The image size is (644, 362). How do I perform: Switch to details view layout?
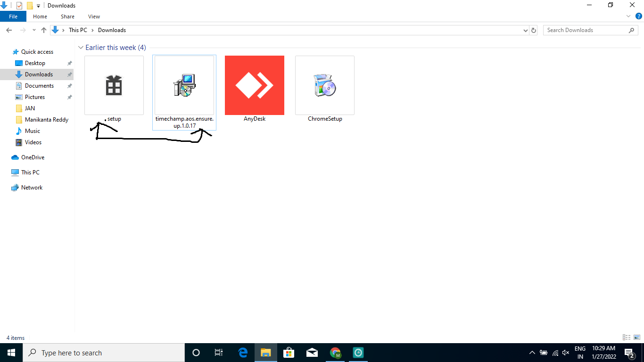pyautogui.click(x=627, y=337)
